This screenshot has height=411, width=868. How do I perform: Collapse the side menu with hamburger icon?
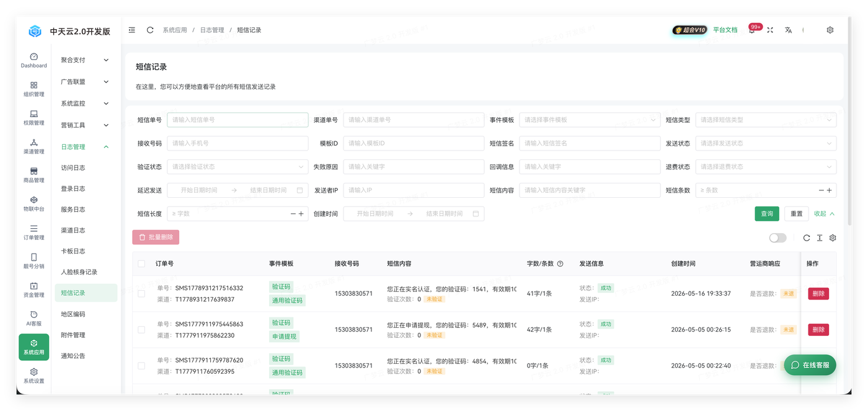[132, 30]
